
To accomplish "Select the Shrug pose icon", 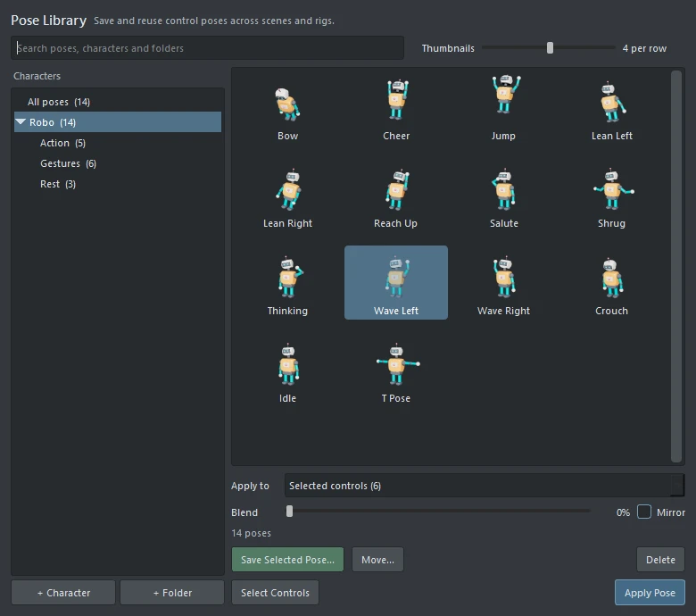I will pos(613,189).
